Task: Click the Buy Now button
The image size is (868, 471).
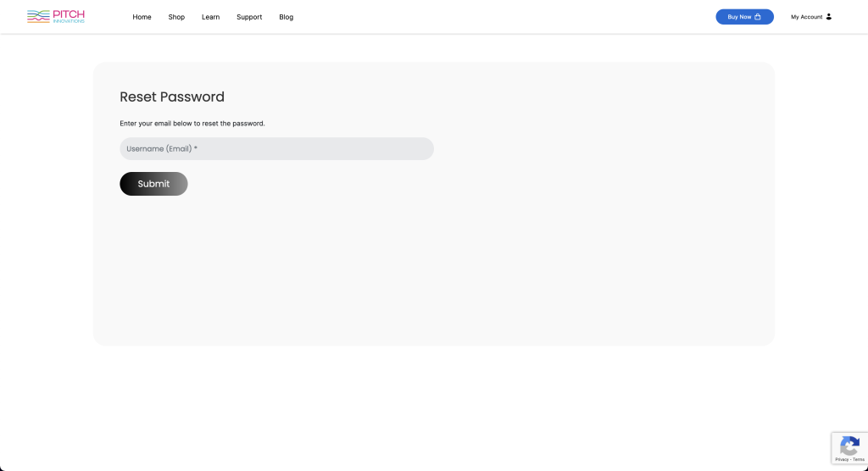Action: click(x=744, y=17)
